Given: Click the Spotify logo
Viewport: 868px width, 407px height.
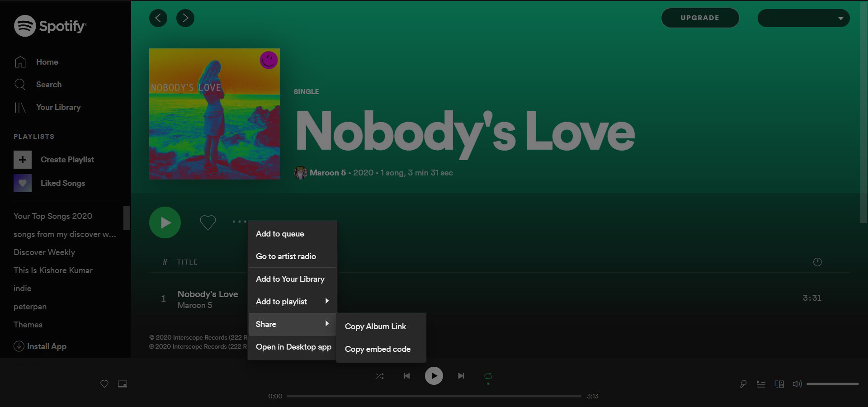Looking at the screenshot, I should pyautogui.click(x=50, y=26).
